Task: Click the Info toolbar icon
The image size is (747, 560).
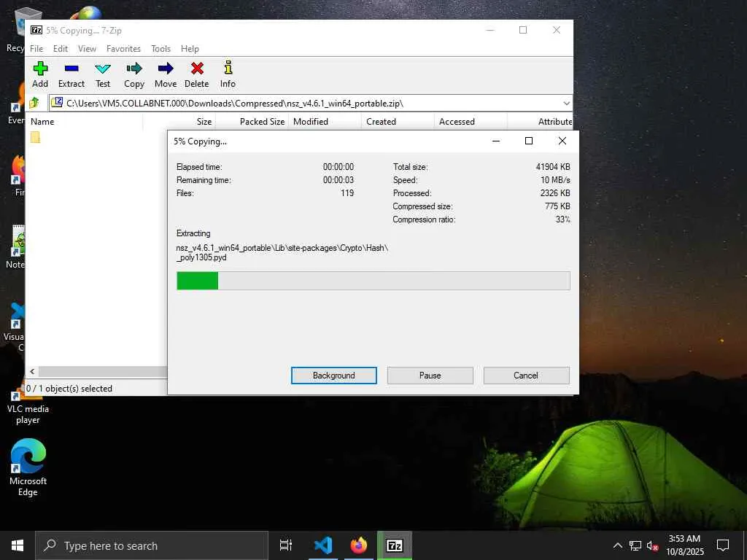Action: 228,74
